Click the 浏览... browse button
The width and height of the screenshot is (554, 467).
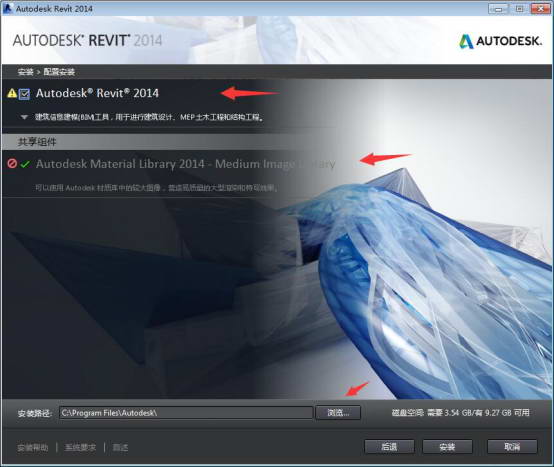(x=338, y=412)
